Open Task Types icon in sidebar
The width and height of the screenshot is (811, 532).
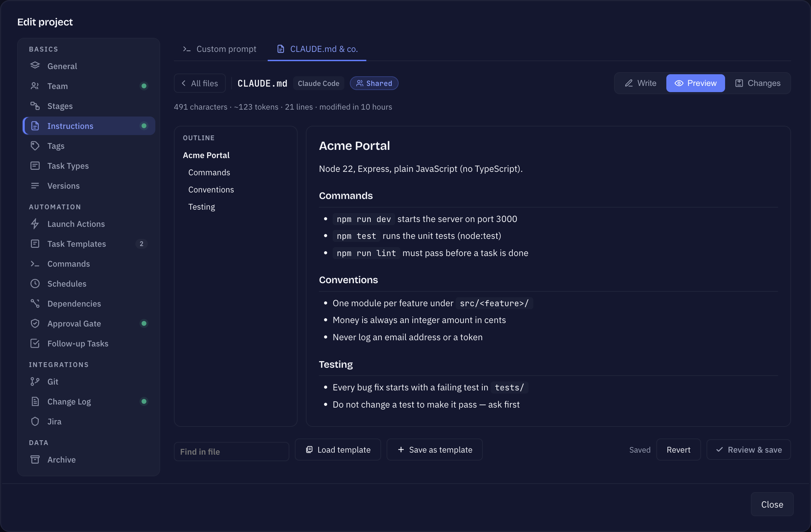click(x=35, y=165)
